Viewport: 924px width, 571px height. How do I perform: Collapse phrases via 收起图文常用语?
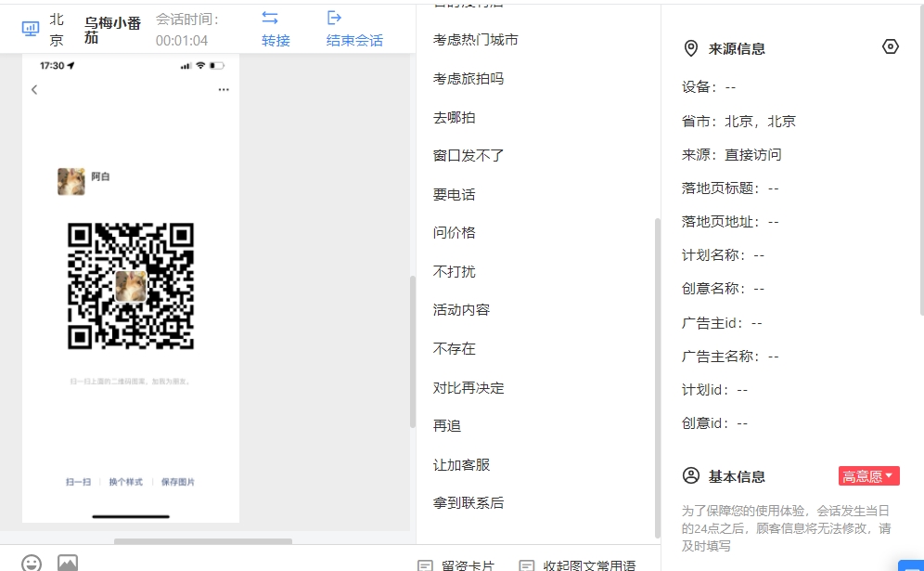point(589,565)
